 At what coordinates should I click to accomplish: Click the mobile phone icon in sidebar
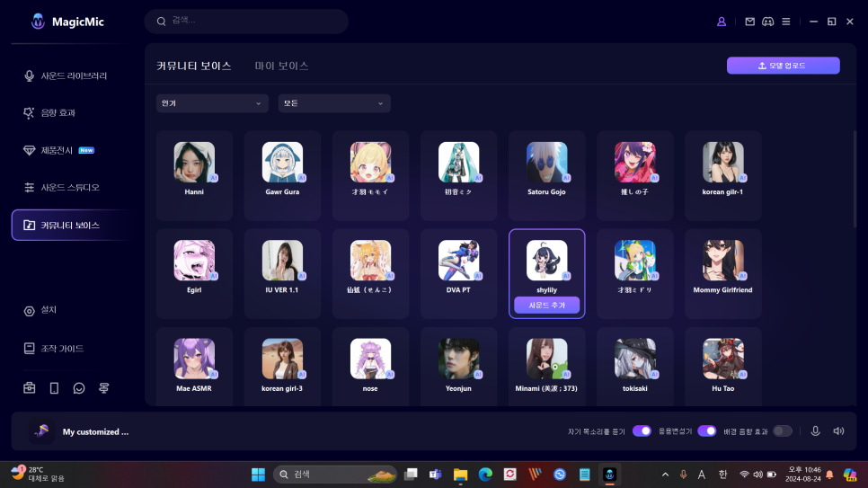[54, 387]
